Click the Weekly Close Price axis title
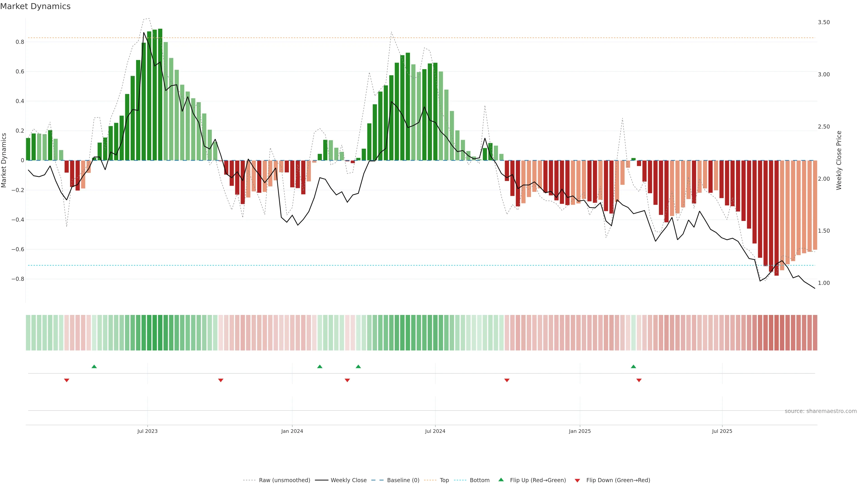Screen dimensions: 868x488 pyautogui.click(x=839, y=160)
